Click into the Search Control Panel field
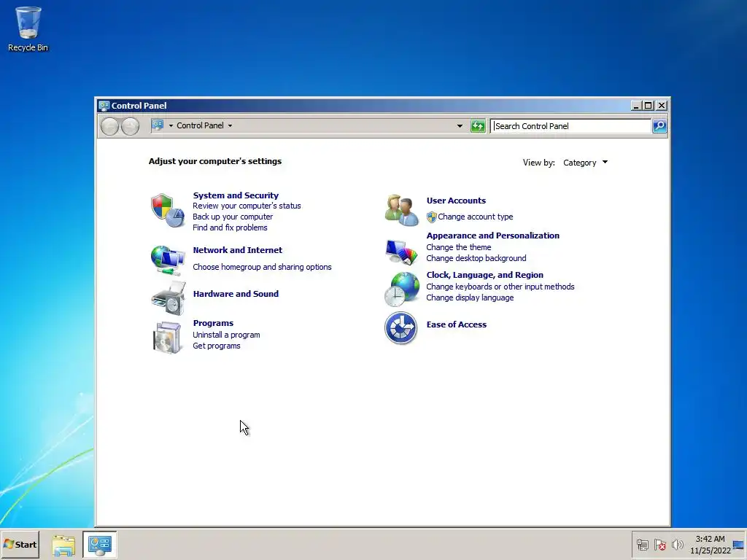This screenshot has width=747, height=560. click(570, 126)
